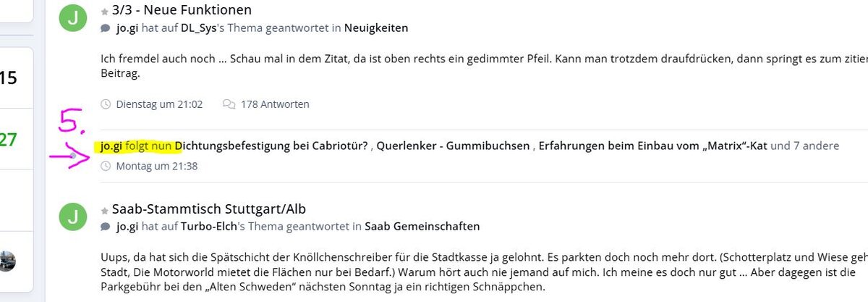868x302 pixels.
Task: Click clock icon next to Dienstag um 21:02
Action: tap(106, 104)
